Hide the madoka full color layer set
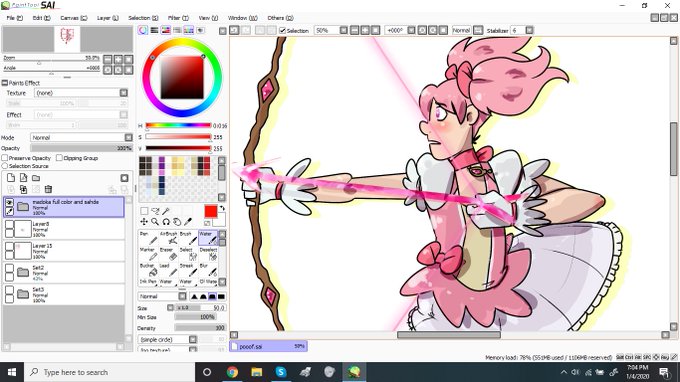This screenshot has height=382, width=680. [x=9, y=202]
